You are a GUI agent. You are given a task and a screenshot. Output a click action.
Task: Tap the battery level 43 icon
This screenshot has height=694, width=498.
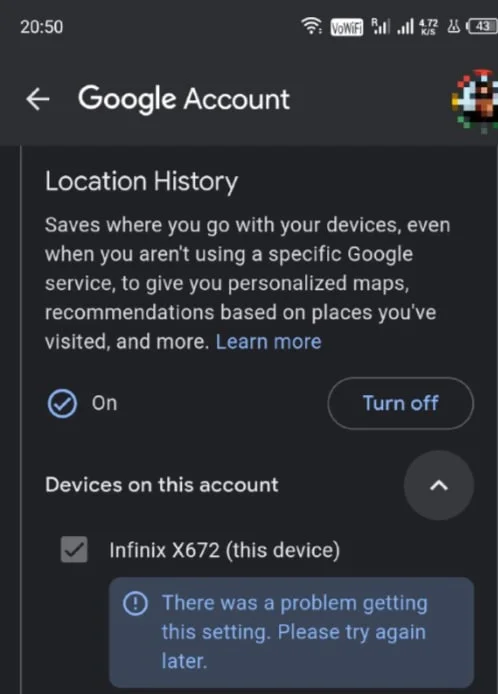pyautogui.click(x=483, y=27)
